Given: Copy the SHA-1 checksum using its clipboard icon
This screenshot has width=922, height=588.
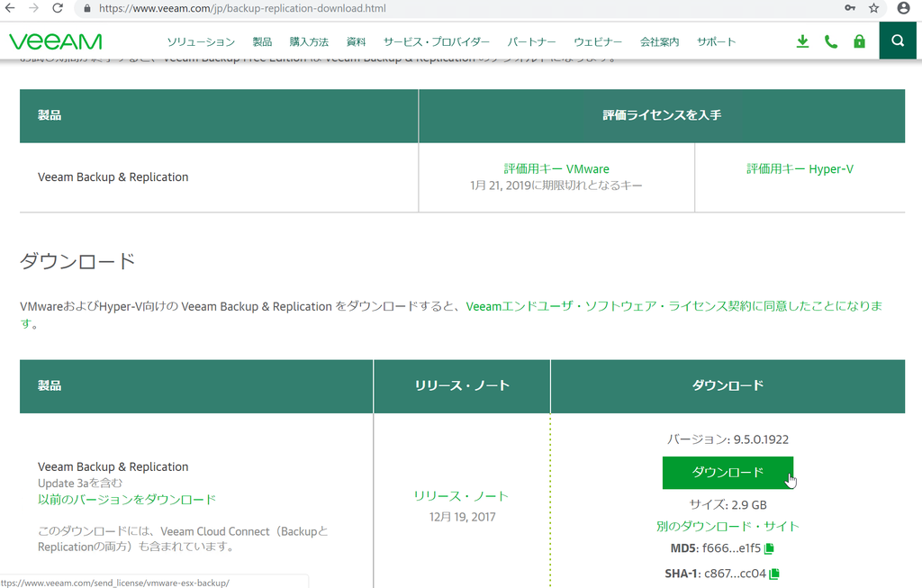Looking at the screenshot, I should point(775,573).
